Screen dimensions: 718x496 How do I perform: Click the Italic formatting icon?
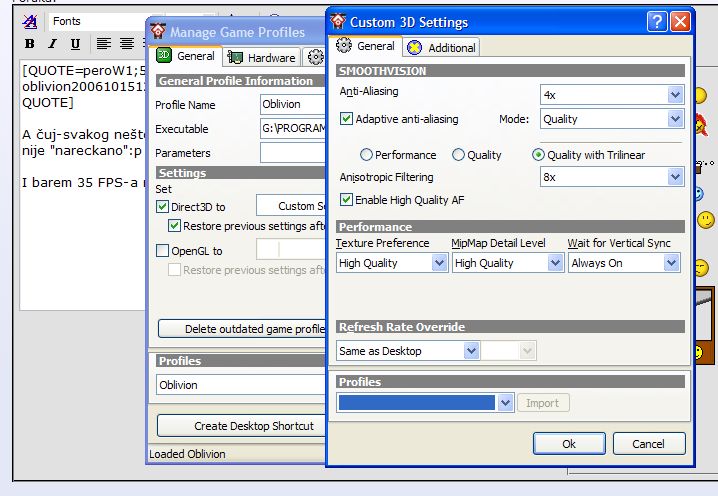[53, 44]
